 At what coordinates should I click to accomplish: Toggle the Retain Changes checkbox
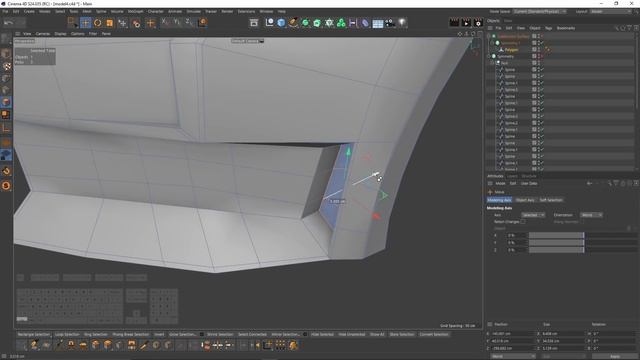coord(523,222)
